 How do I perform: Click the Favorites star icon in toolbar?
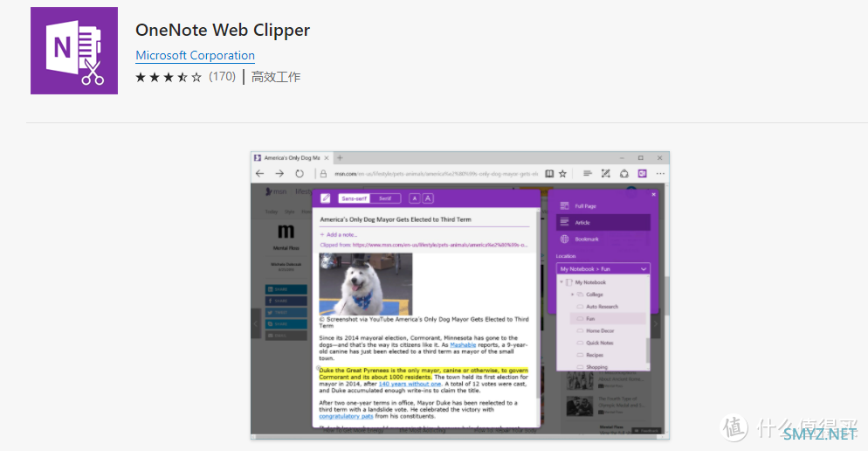(x=562, y=173)
